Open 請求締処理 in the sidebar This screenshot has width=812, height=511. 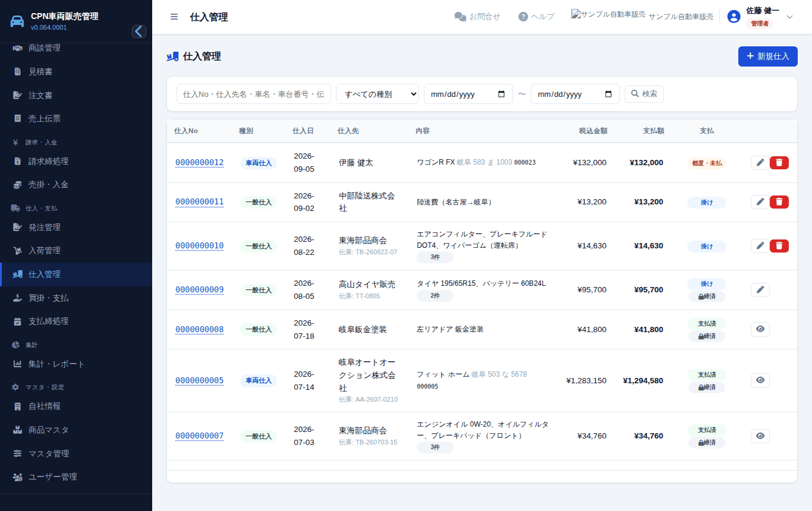tap(76, 161)
